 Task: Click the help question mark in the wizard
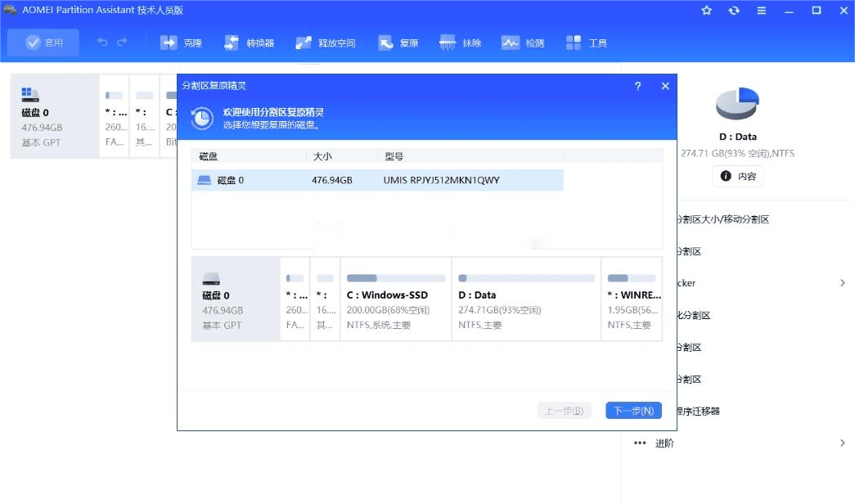click(x=637, y=86)
